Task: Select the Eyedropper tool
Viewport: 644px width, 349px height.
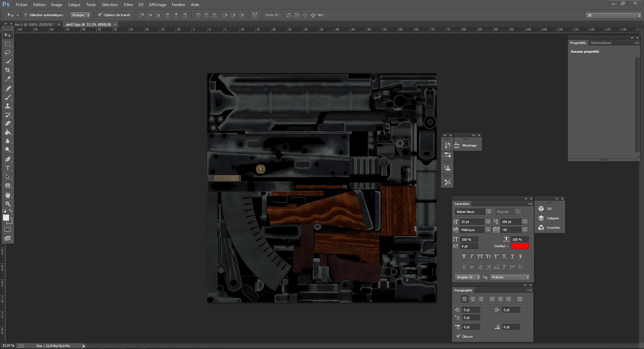Action: tap(8, 79)
